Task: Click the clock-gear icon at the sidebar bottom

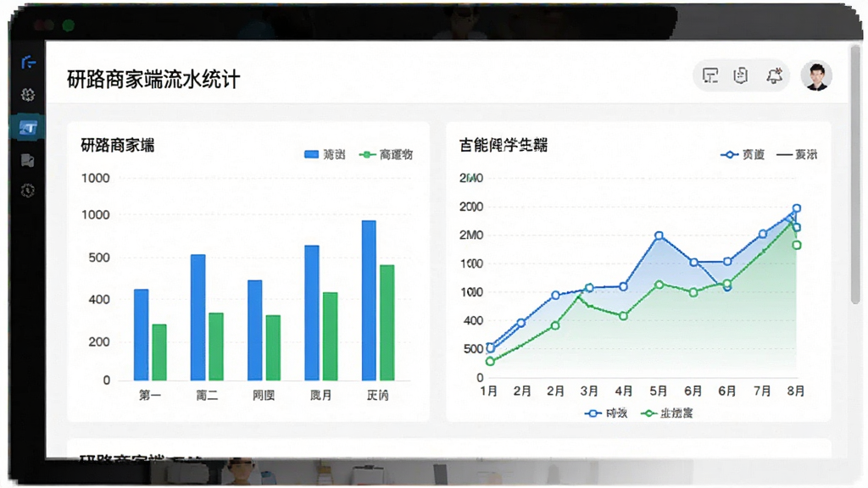Action: pyautogui.click(x=28, y=191)
